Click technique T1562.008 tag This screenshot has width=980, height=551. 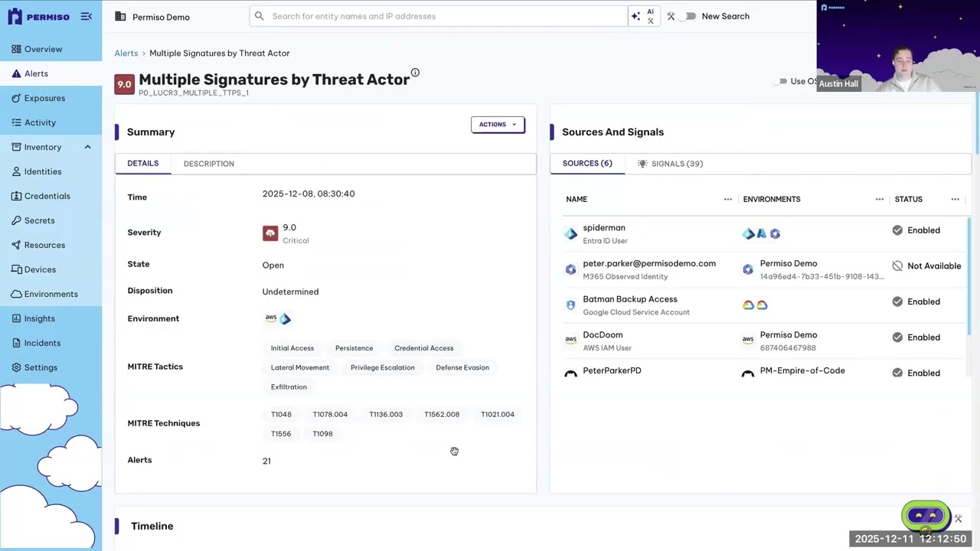[x=442, y=415]
